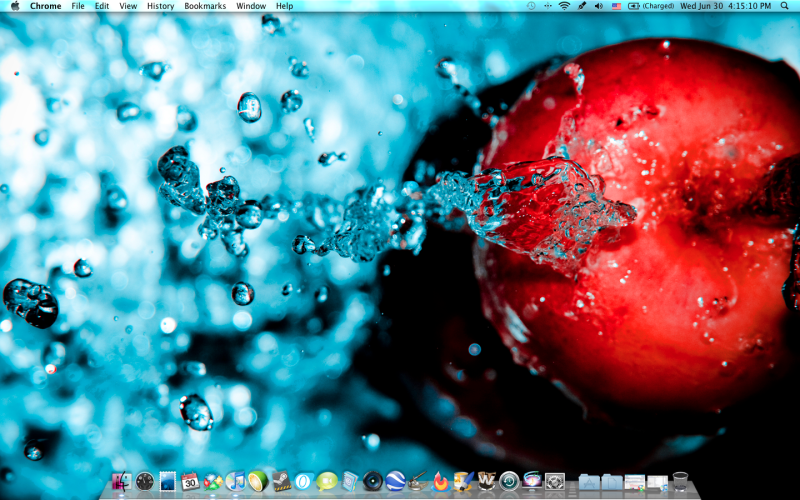Open the Help menu
The height and width of the screenshot is (500, 800).
pos(285,6)
